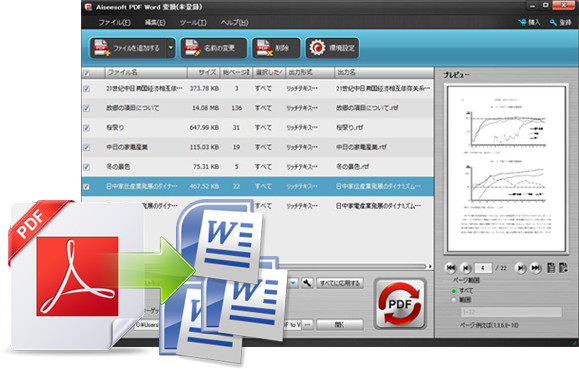This screenshot has width=579, height=369.
Task: Click the 出力形式 column header
Action: (310, 72)
